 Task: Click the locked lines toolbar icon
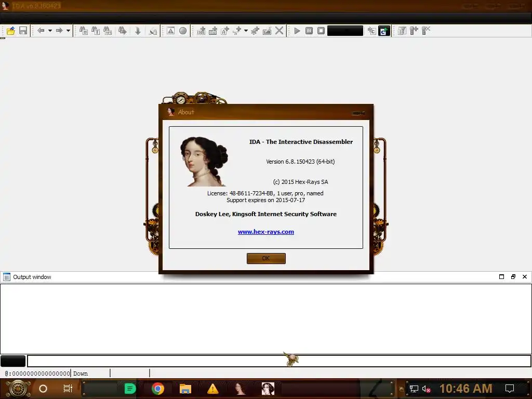(x=153, y=31)
